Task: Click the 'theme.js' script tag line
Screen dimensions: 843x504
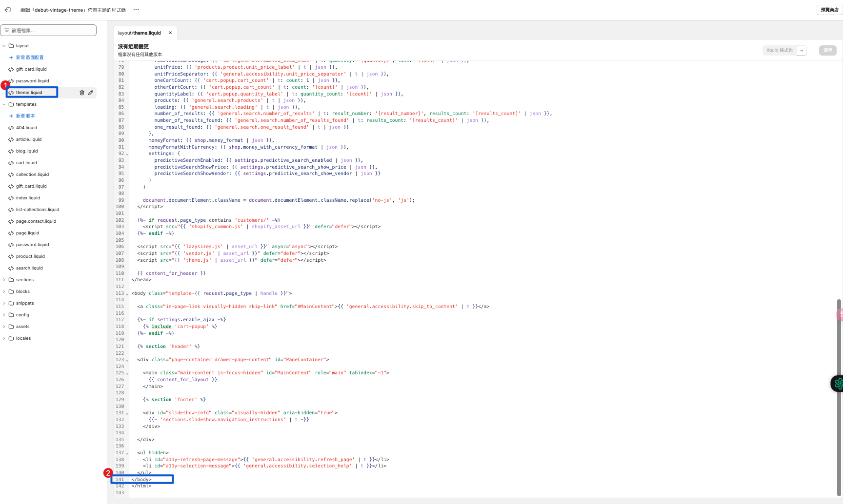Action: click(232, 260)
